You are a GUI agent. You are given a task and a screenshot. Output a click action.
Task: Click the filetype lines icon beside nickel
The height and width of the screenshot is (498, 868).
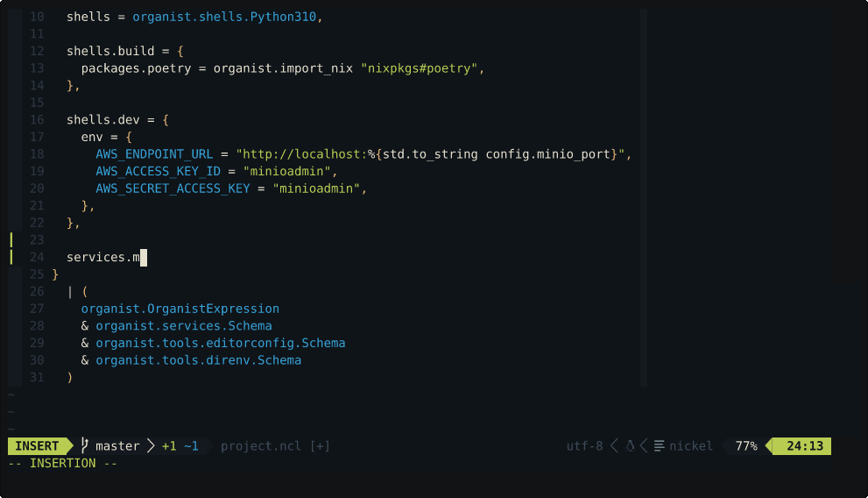click(x=659, y=446)
